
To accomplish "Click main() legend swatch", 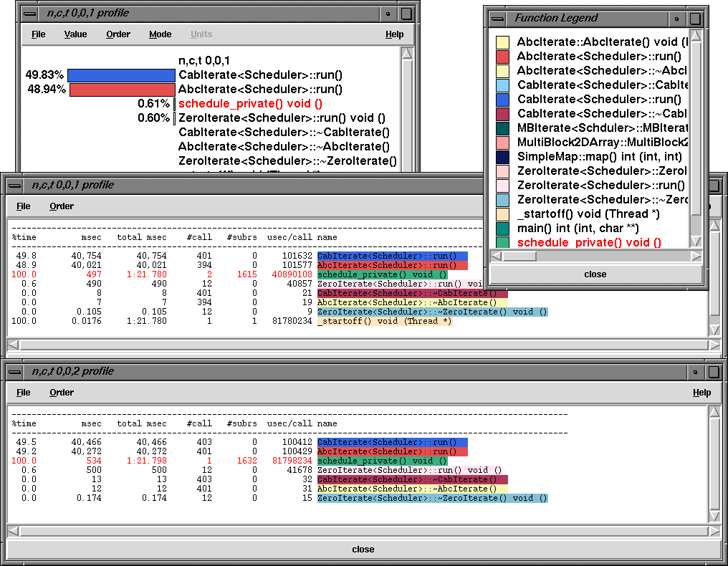I will [502, 229].
